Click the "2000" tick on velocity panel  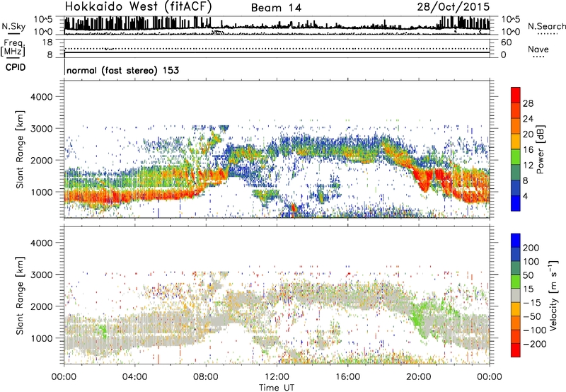point(41,306)
